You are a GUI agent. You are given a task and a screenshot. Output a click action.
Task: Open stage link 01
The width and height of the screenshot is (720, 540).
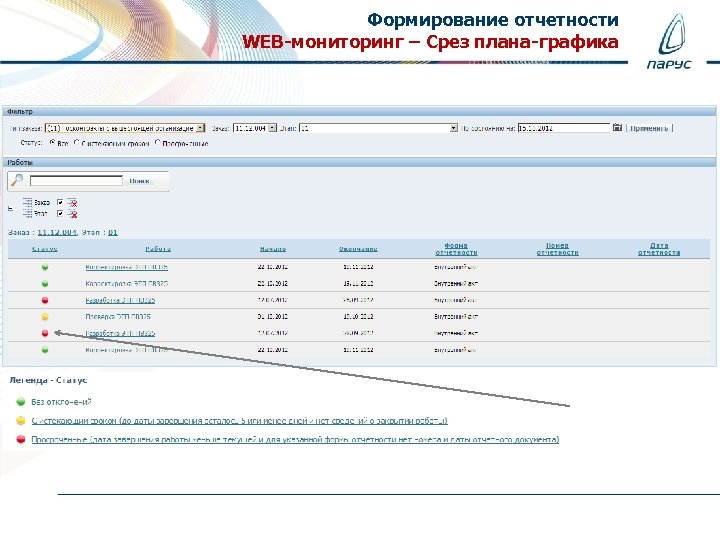pos(113,232)
